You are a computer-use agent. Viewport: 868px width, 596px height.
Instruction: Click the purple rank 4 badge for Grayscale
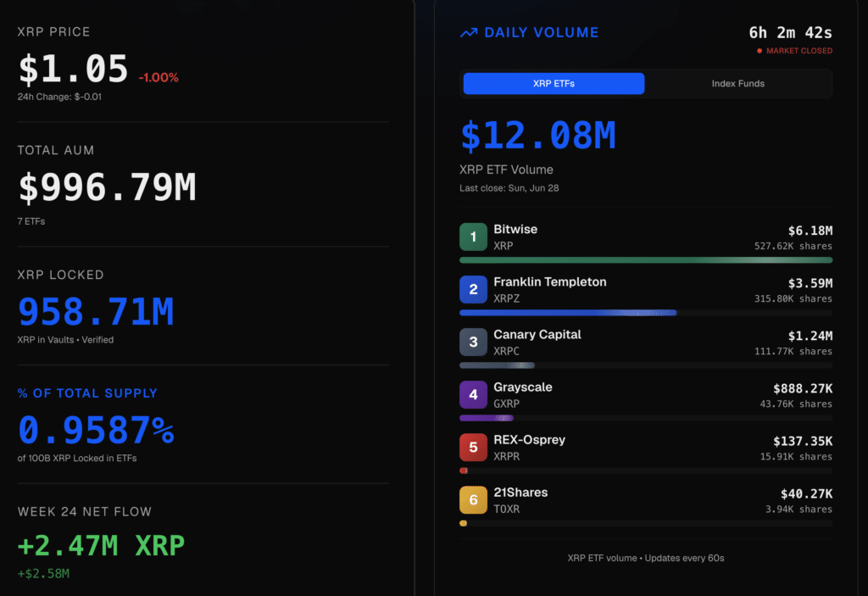click(x=473, y=395)
